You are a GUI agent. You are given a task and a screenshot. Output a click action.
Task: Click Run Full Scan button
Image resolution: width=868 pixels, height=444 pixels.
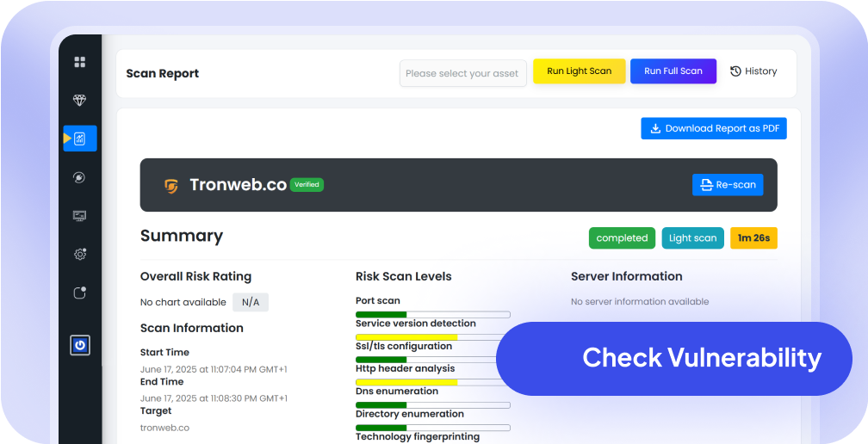tap(673, 71)
